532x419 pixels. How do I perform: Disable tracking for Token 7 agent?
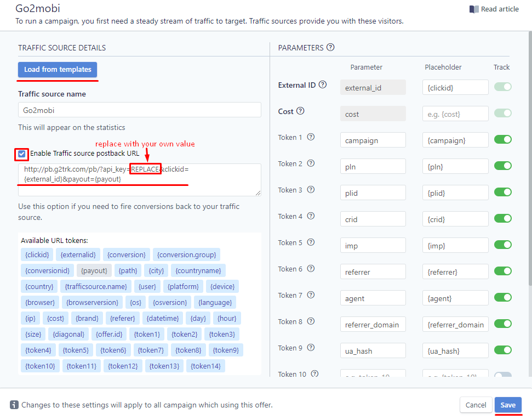click(503, 297)
